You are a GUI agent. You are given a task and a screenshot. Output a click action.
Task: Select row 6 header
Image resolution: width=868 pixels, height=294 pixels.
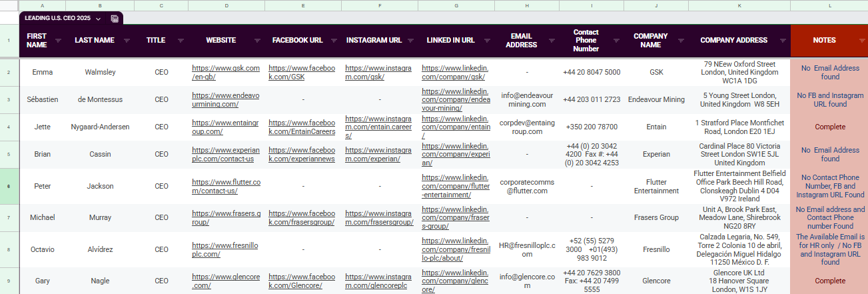pos(9,186)
